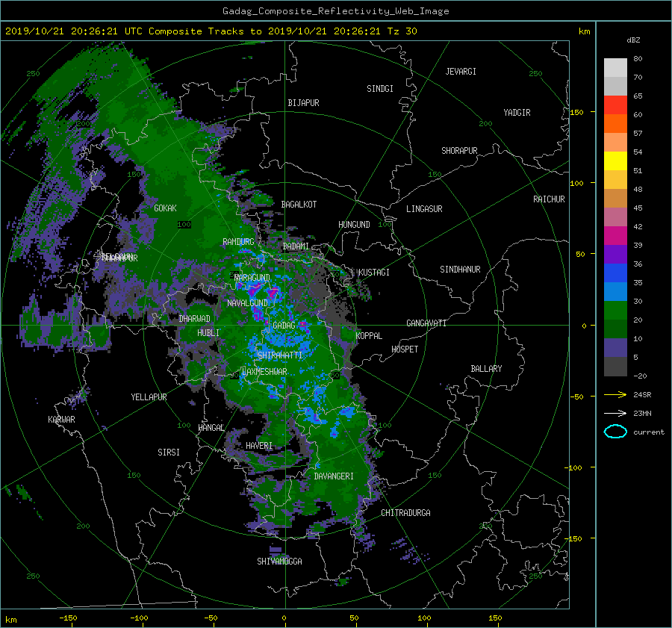The image size is (672, 628).
Task: Click the KUSTAGI city label
Action: pos(374,273)
